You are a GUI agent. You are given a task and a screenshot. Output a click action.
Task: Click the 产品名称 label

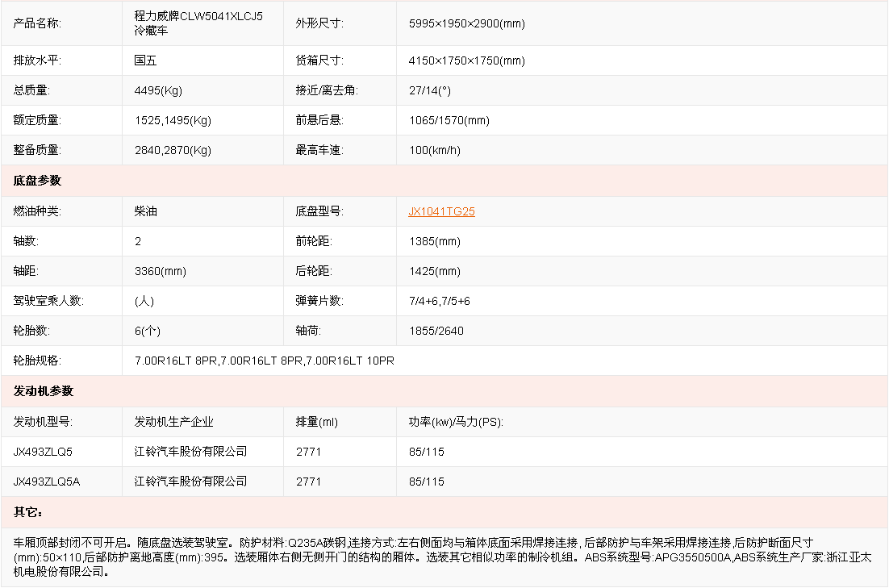coord(37,23)
